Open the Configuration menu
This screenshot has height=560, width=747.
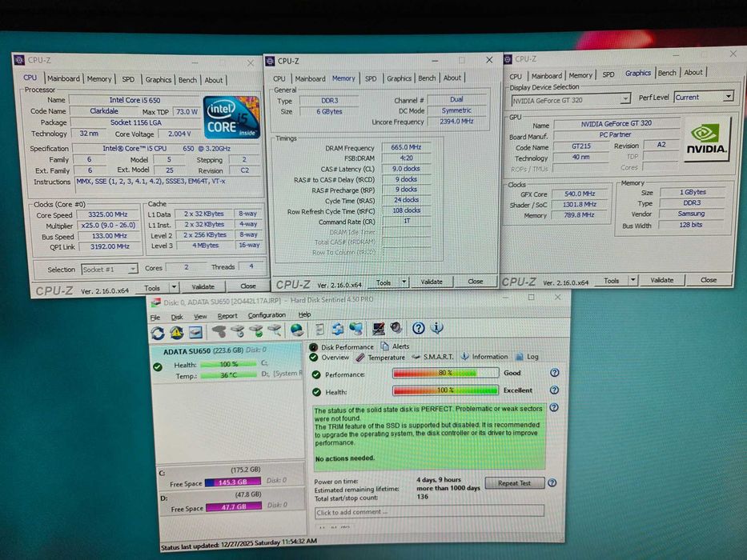click(267, 315)
